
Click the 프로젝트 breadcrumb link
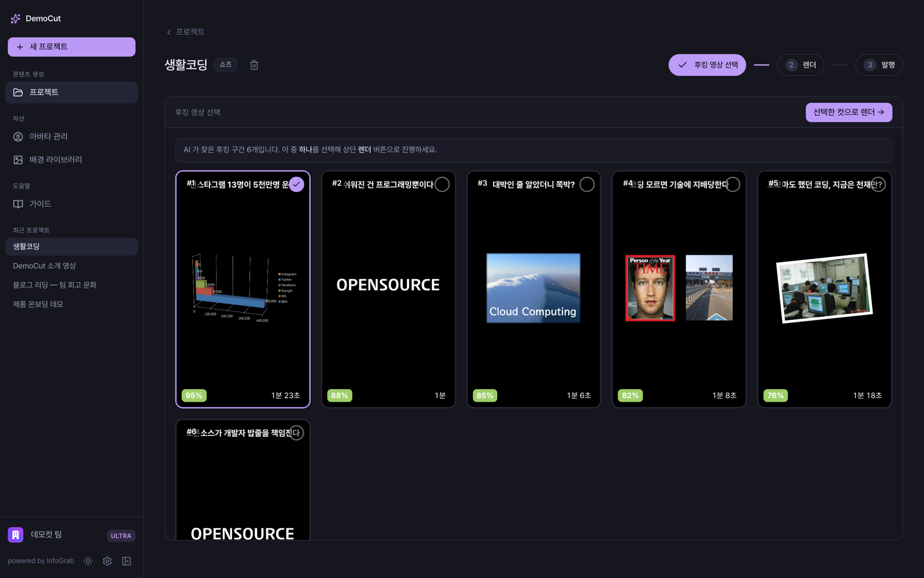pos(190,32)
